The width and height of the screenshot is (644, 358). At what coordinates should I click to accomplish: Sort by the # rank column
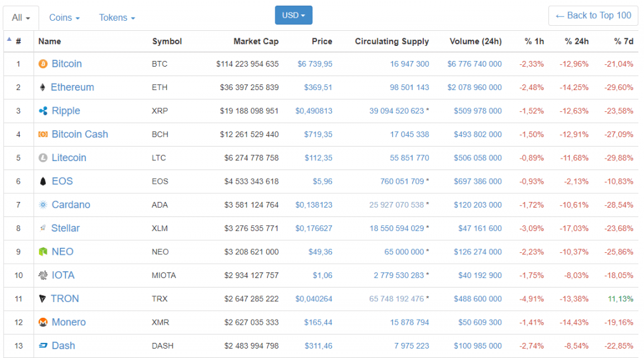[x=18, y=42]
